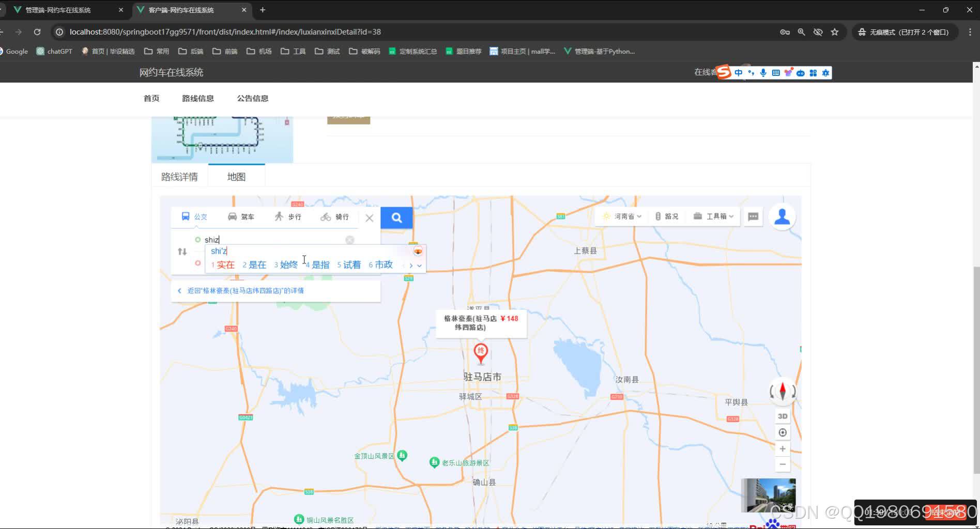Select the 驾车 (driving) route mode icon
Viewport: 980px width, 529px height.
click(x=241, y=216)
